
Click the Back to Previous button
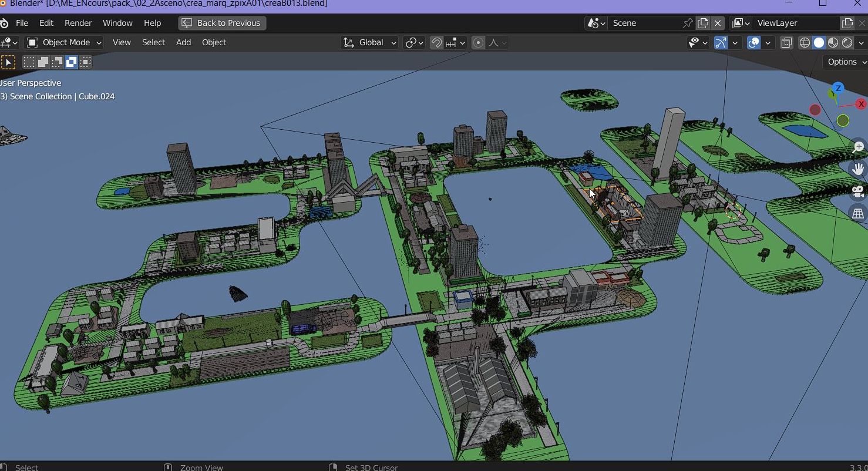(222, 23)
